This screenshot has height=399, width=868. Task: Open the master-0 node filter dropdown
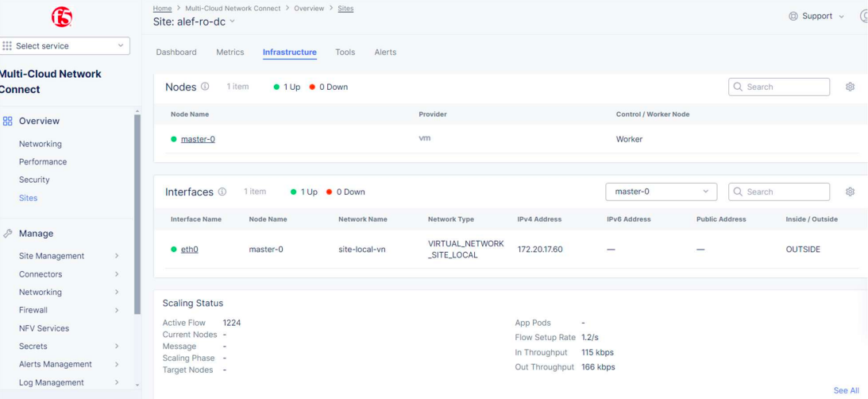point(662,192)
